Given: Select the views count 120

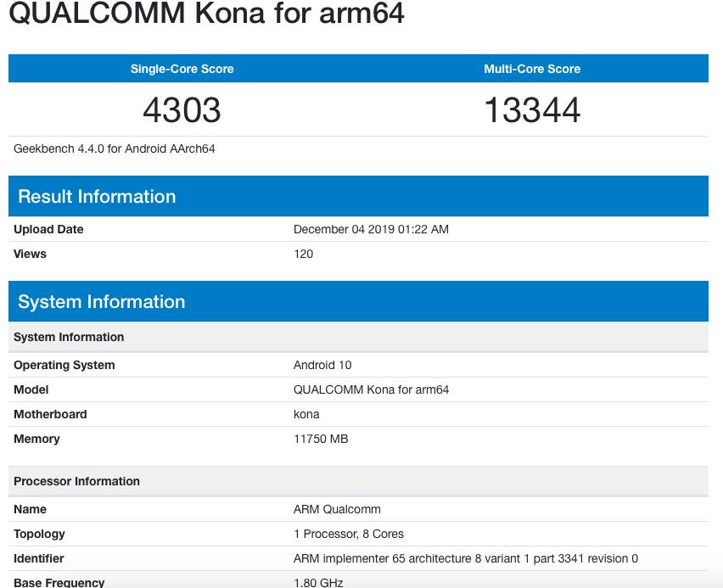Looking at the screenshot, I should pos(304,254).
